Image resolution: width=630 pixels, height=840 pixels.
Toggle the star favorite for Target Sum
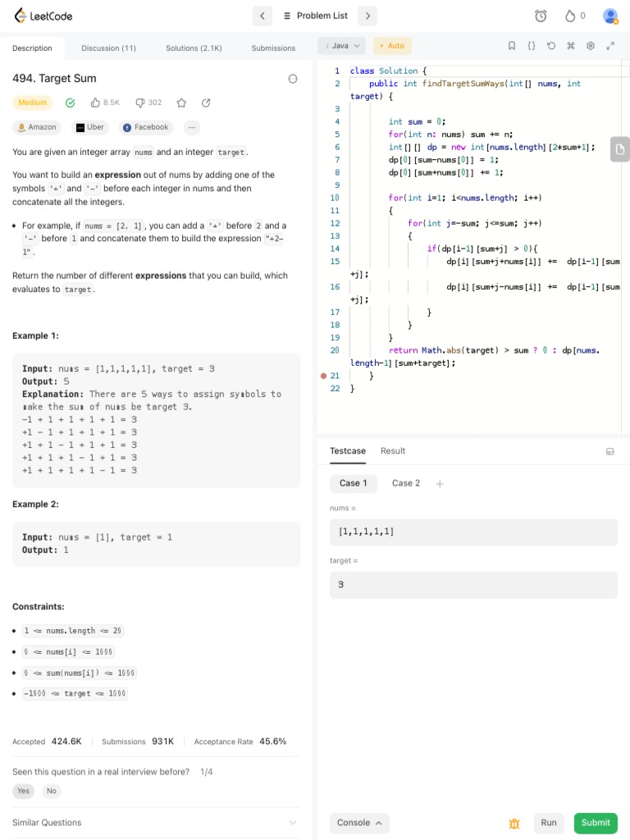click(181, 103)
